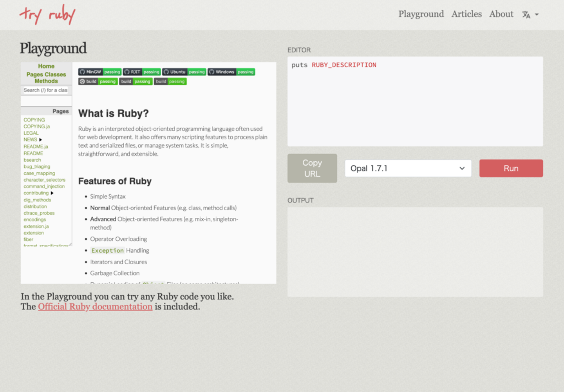Screen dimensions: 564x392
Task: Open the About page
Action: click(x=501, y=14)
